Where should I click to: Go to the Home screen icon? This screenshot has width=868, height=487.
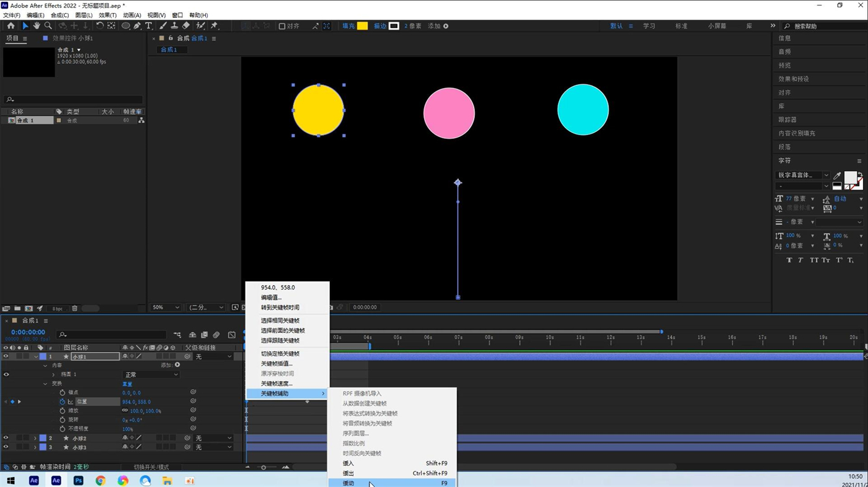pos(11,26)
